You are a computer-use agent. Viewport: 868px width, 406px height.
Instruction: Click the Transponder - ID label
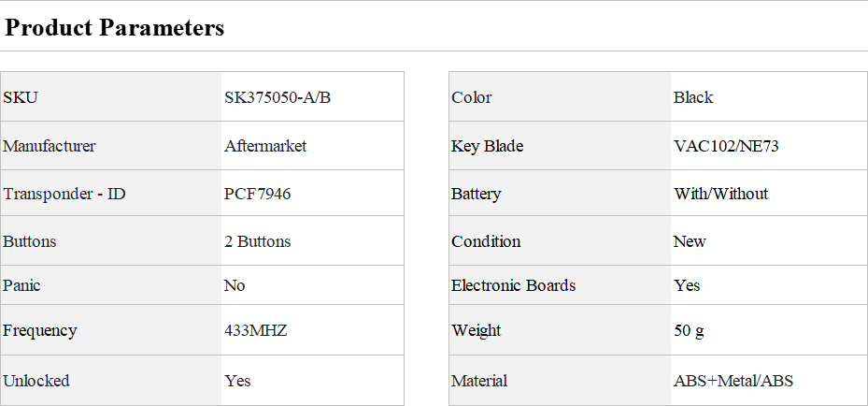pos(64,194)
